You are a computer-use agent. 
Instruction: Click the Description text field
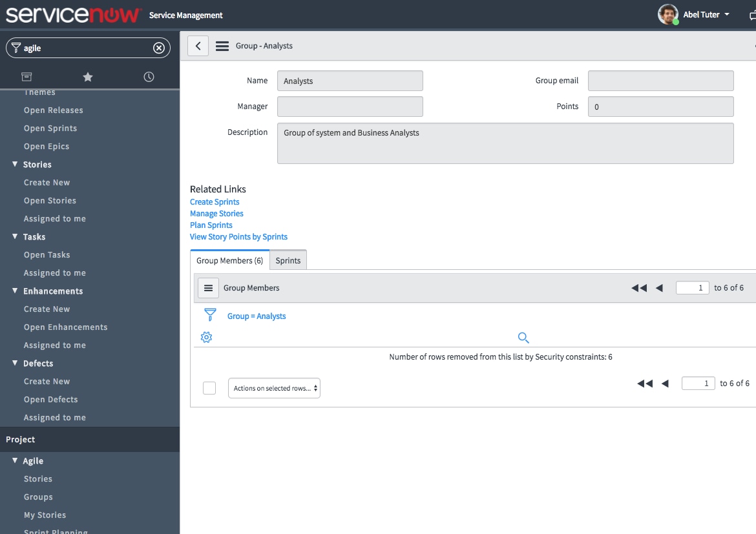(x=505, y=143)
